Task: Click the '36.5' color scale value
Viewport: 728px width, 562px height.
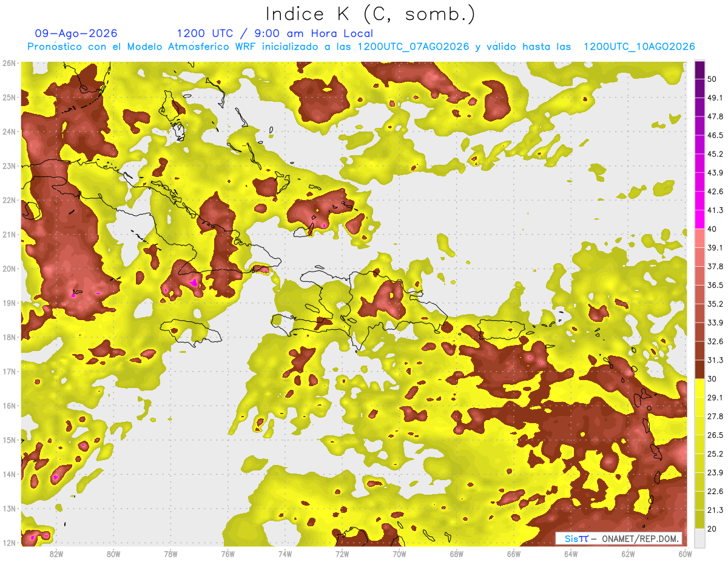Action: coord(715,285)
